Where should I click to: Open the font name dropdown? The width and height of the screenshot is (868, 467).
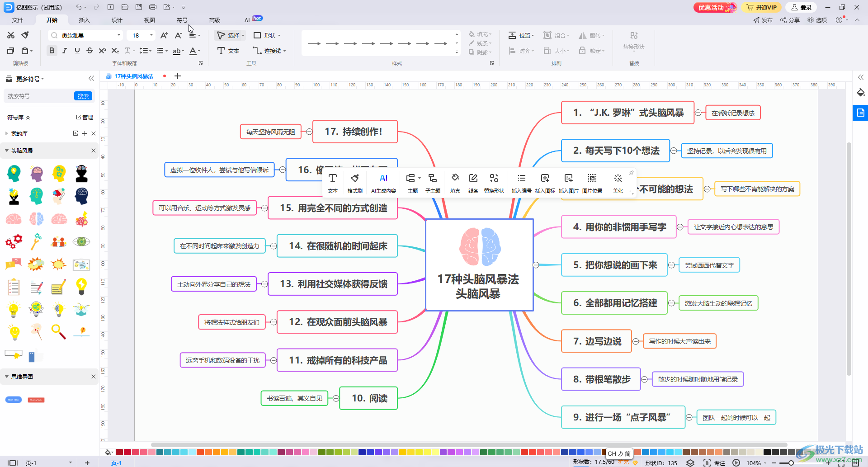(x=119, y=35)
